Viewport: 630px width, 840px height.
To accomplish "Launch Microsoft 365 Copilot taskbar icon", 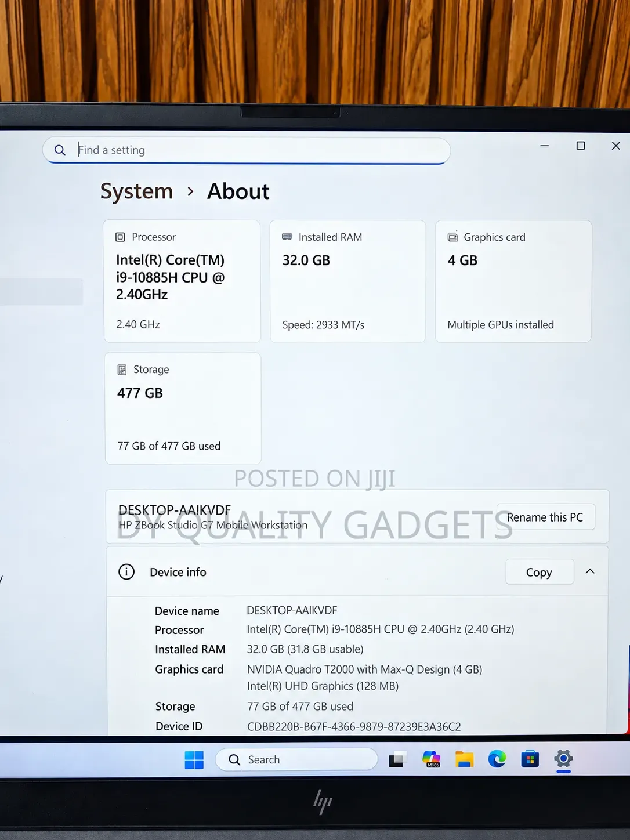I will click(431, 759).
